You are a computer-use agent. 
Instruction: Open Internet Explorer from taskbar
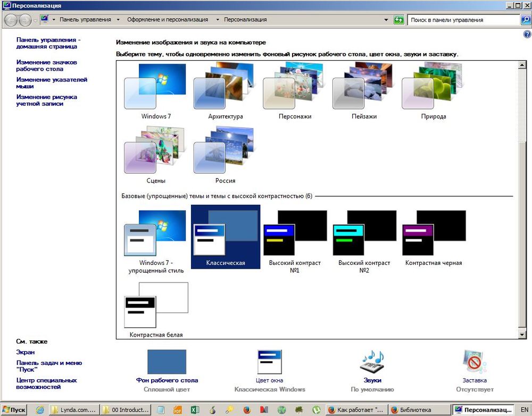[40, 410]
